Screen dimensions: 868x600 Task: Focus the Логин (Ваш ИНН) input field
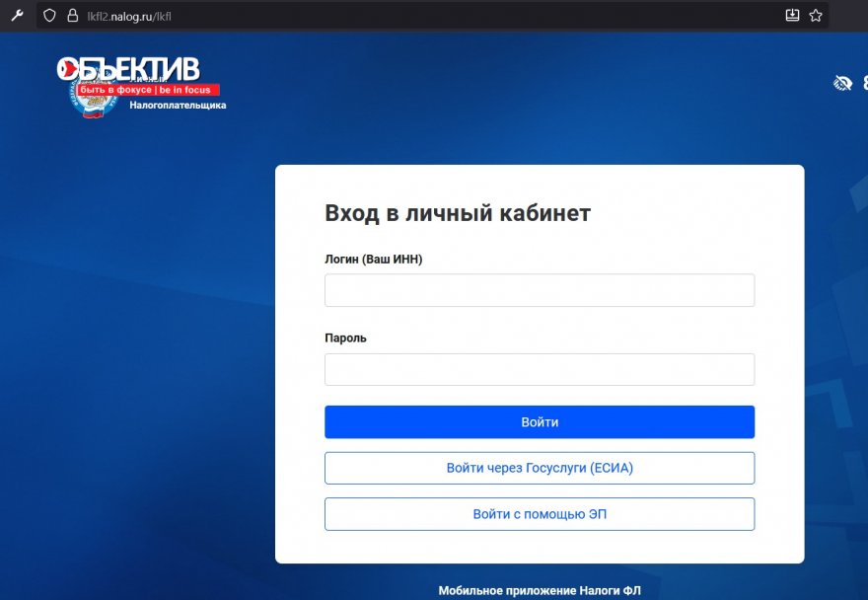click(539, 290)
